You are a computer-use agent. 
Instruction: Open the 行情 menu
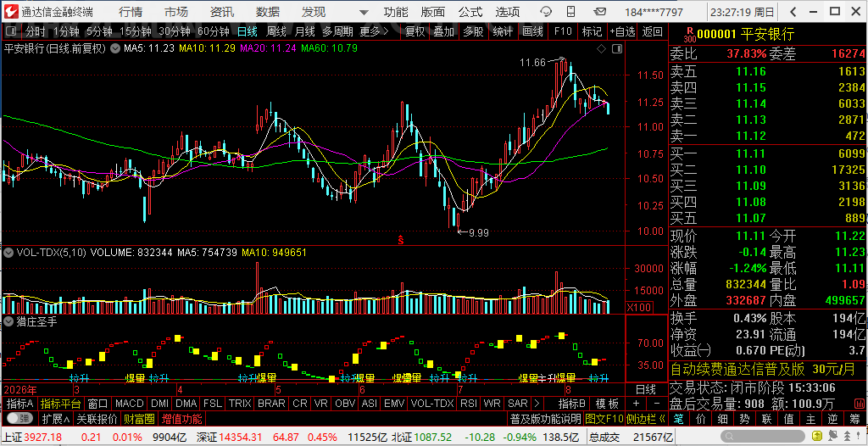[x=130, y=12]
